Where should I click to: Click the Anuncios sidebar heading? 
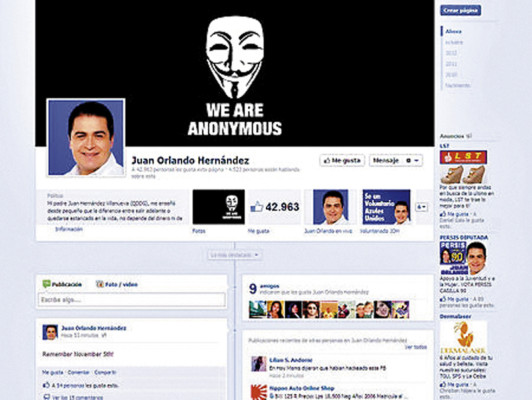point(452,136)
